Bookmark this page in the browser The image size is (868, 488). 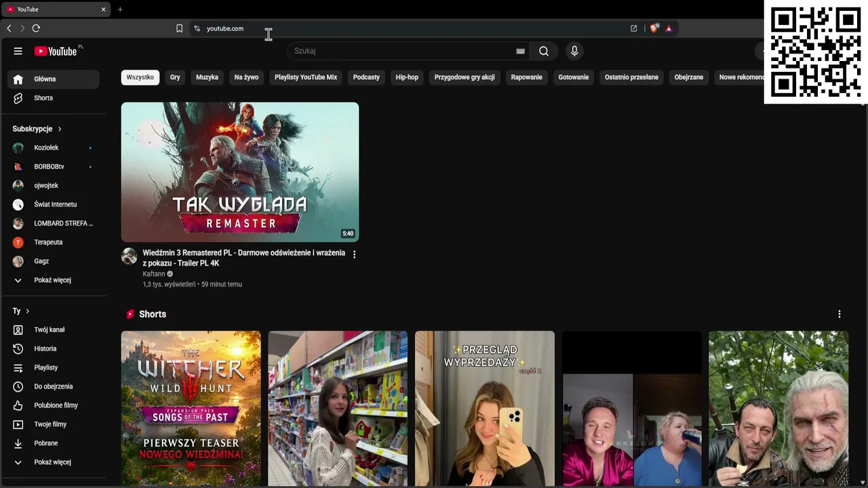pos(179,28)
